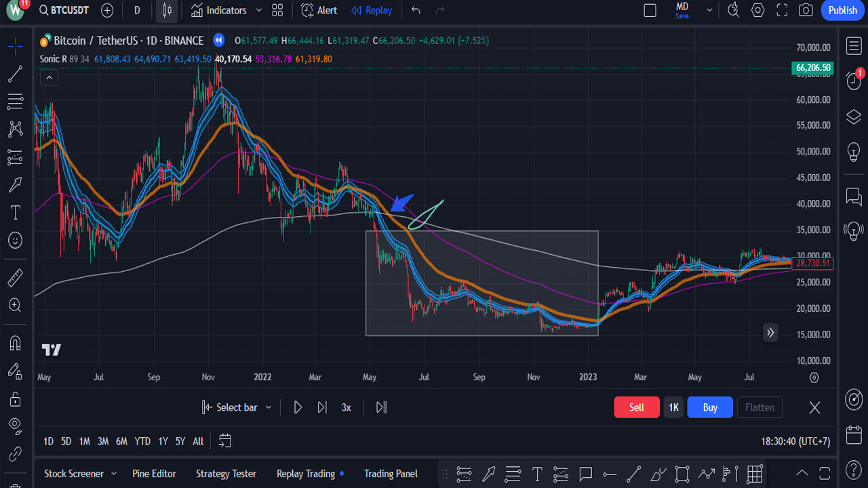Image resolution: width=868 pixels, height=488 pixels.
Task: Select the arrow annotation tool in left sidebar
Action: point(16,184)
